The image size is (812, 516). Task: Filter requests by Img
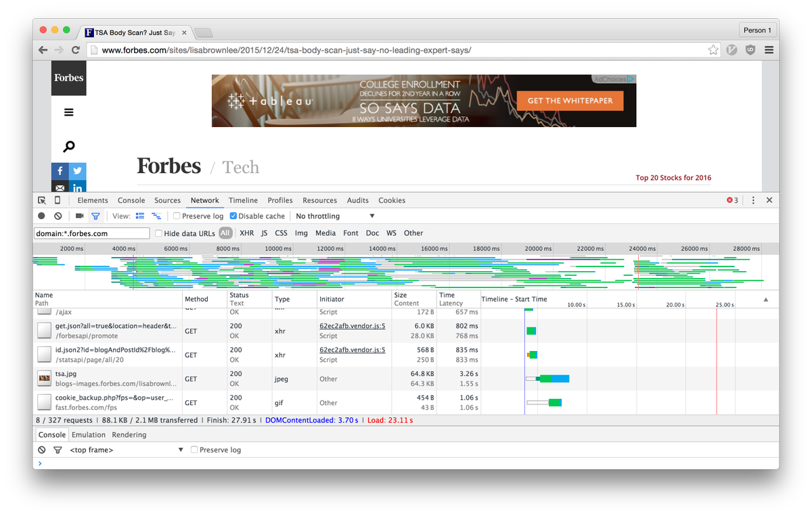[301, 233]
